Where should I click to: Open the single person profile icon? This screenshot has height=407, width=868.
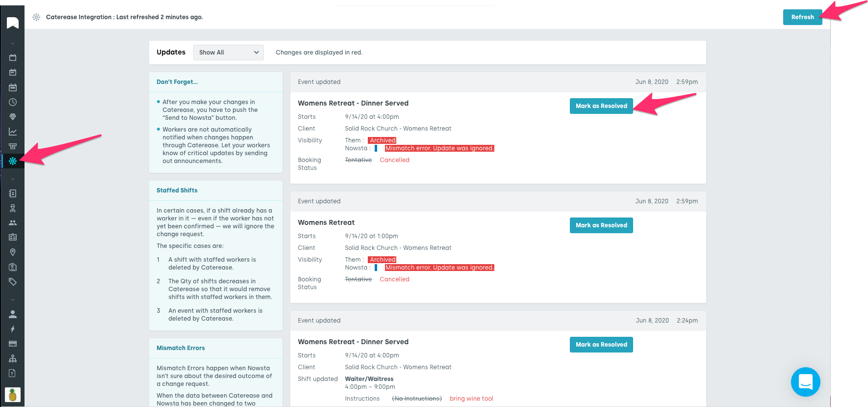pyautogui.click(x=13, y=314)
